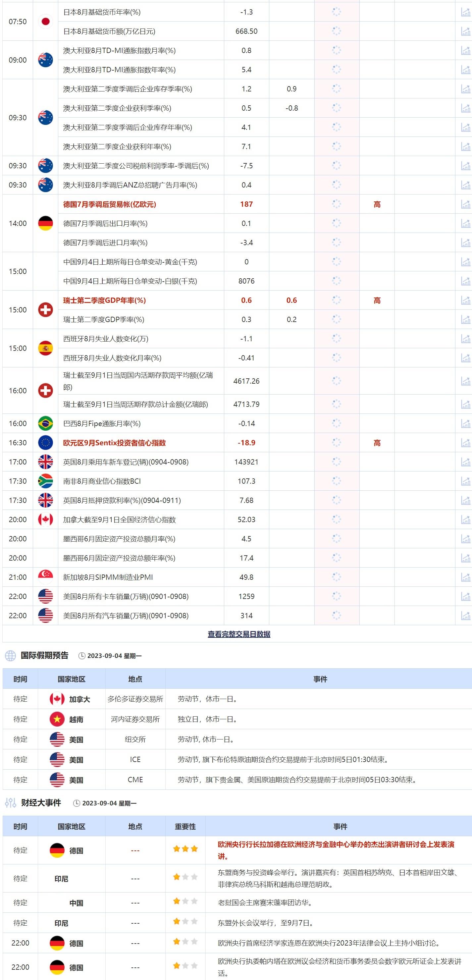Select the 瑞士第二季度GDP年率(%) indicator name
This screenshot has height=980, width=472.
[104, 300]
